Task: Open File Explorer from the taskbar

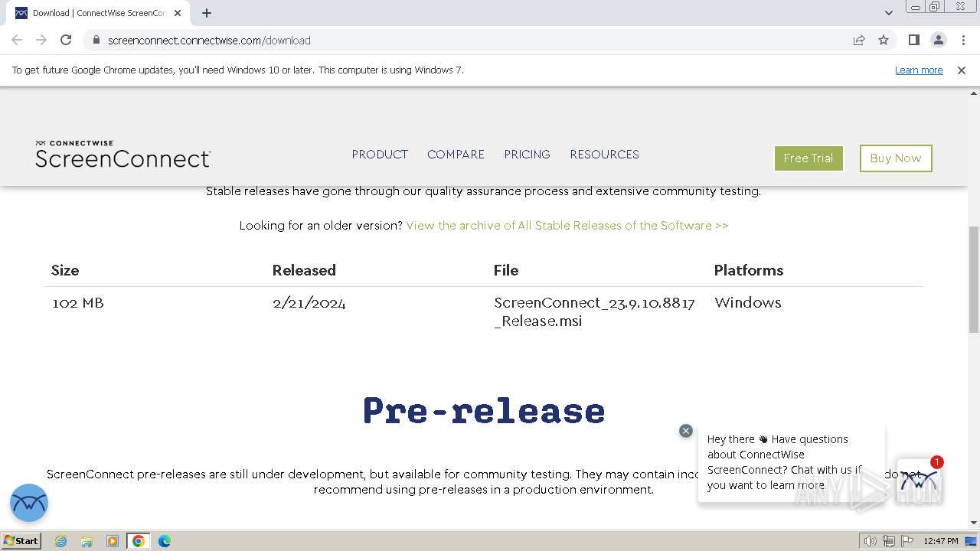Action: (x=87, y=541)
